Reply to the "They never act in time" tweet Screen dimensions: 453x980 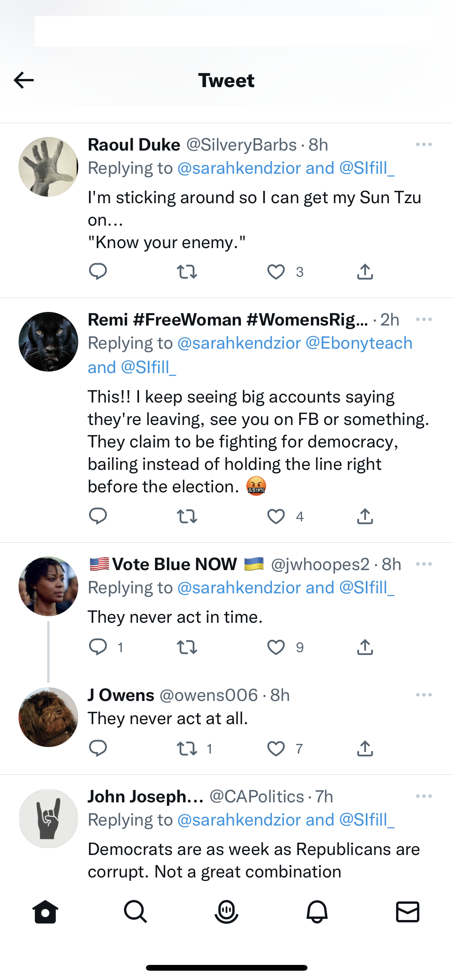pos(98,646)
